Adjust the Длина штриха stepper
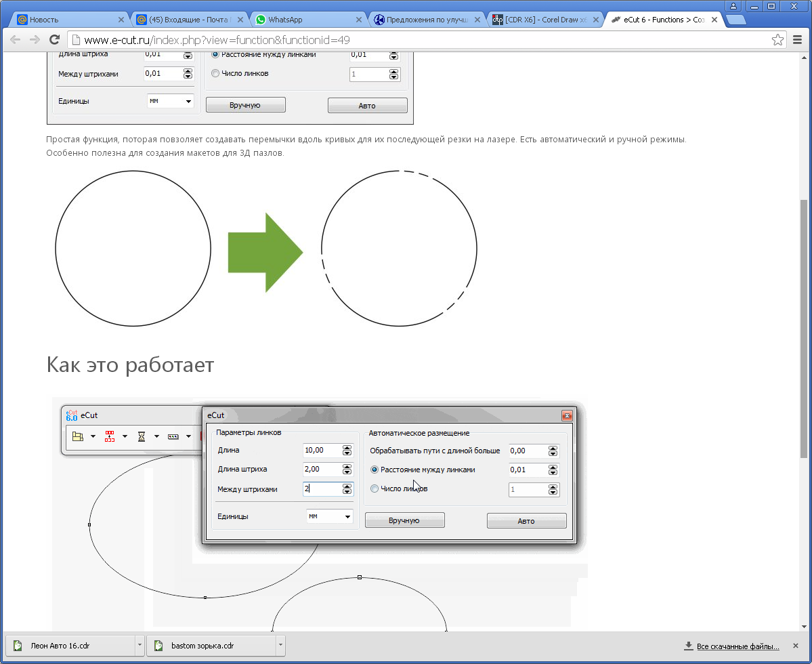The height and width of the screenshot is (664, 812). [x=347, y=470]
